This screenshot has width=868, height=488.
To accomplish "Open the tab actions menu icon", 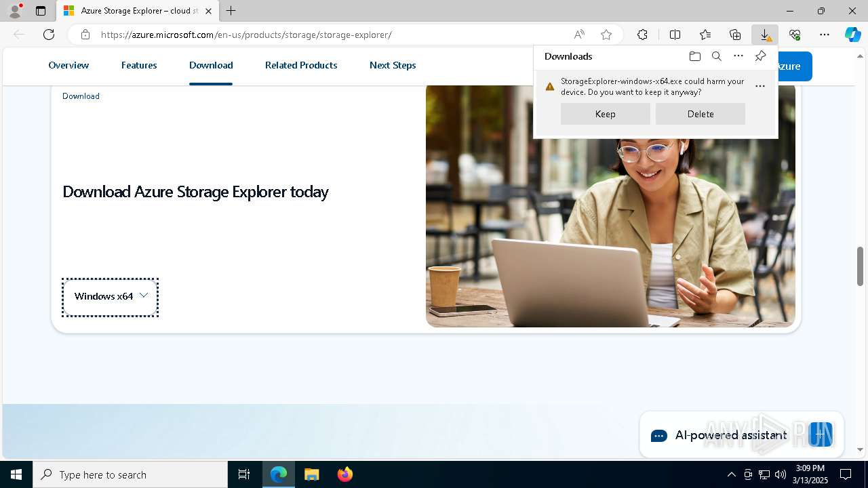I will coord(41,11).
